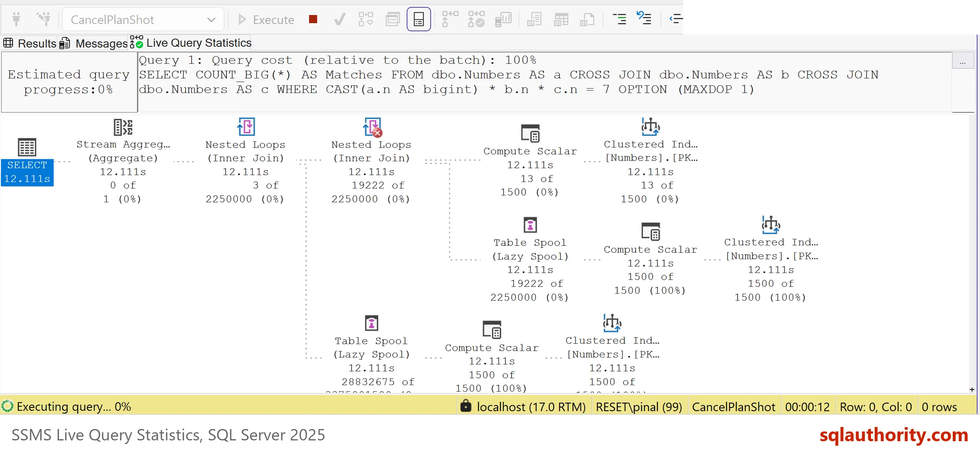Open the CancelPlanShot database dropdown
The width and height of the screenshot is (980, 453).
[x=143, y=20]
